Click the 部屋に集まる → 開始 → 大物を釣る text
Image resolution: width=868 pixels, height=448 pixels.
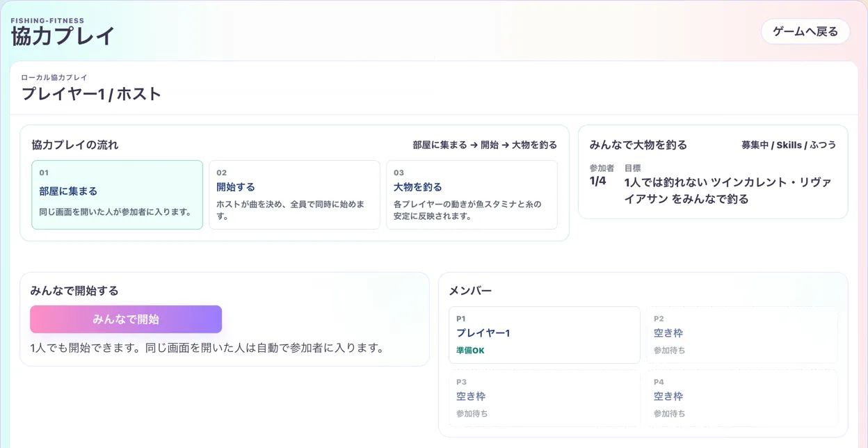[485, 145]
